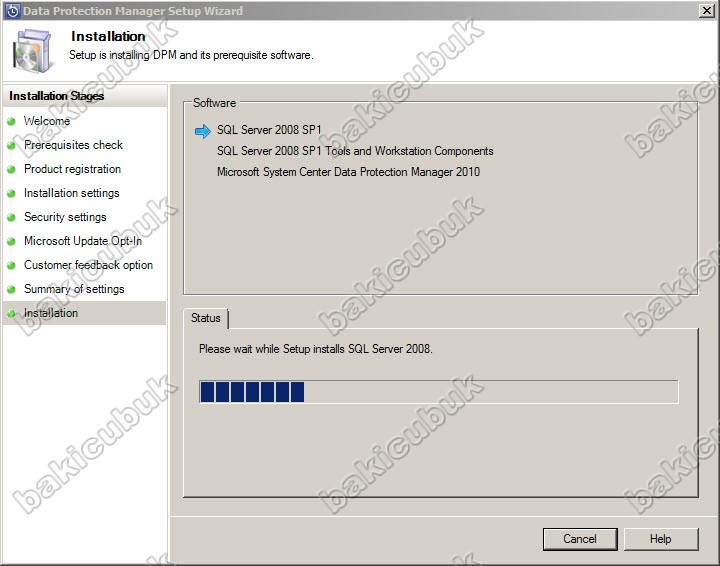The height and width of the screenshot is (566, 720).
Task: Click the 'Setup is installing DPM' subtitle text
Action: 191,55
